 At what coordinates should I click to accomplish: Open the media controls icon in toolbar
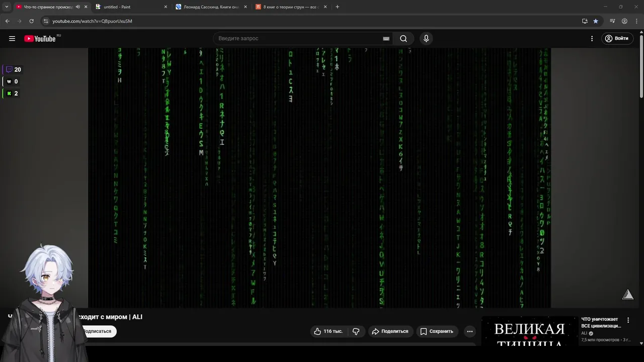tap(612, 21)
